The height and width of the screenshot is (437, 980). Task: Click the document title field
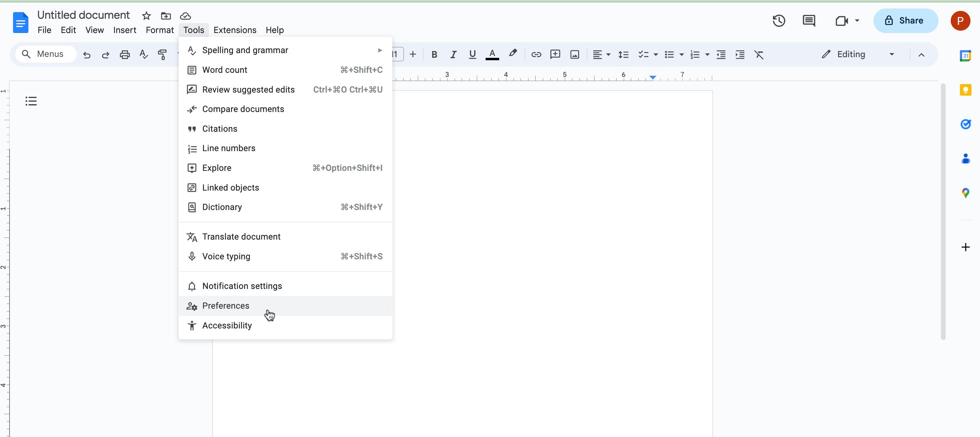coord(83,15)
